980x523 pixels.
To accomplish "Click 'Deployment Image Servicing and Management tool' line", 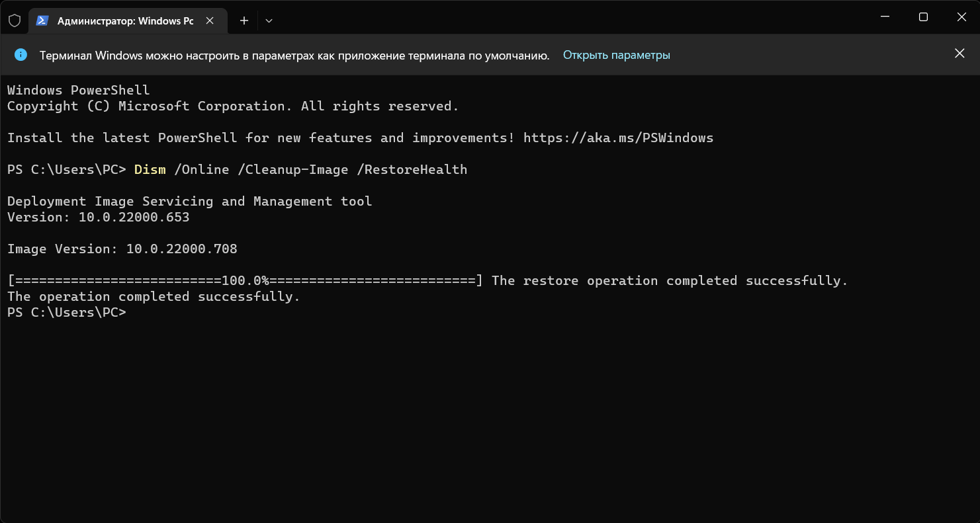I will (189, 202).
